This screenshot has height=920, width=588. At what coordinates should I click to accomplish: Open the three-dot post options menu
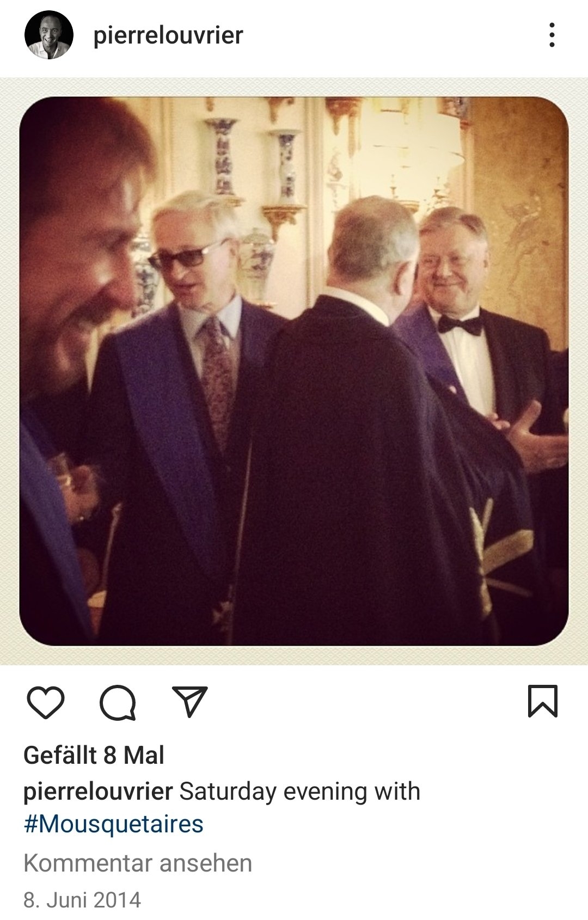coord(552,35)
